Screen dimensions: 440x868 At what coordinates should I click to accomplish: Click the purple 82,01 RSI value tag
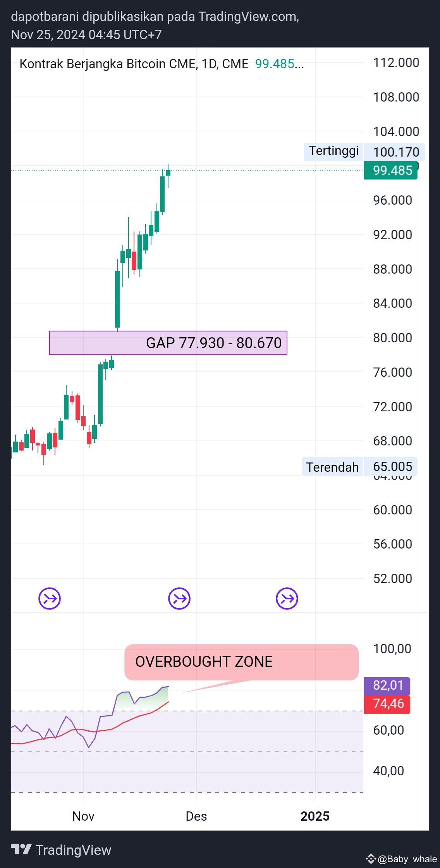click(x=387, y=685)
